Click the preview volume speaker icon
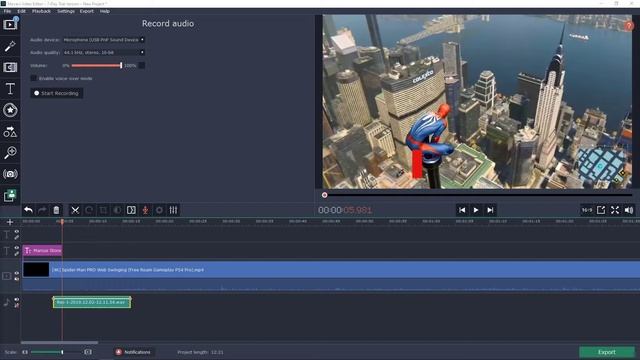This screenshot has width=640, height=360. click(629, 210)
